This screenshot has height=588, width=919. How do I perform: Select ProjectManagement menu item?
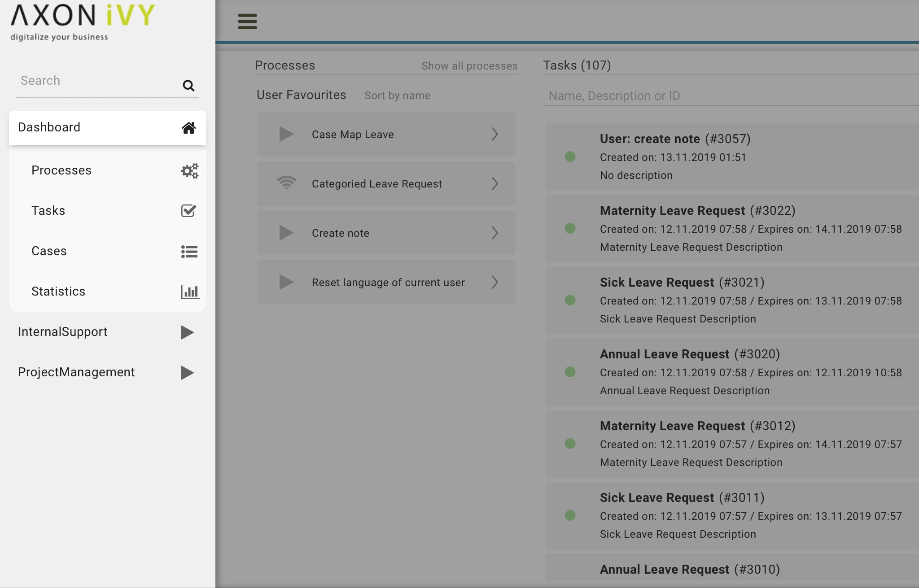(x=108, y=372)
